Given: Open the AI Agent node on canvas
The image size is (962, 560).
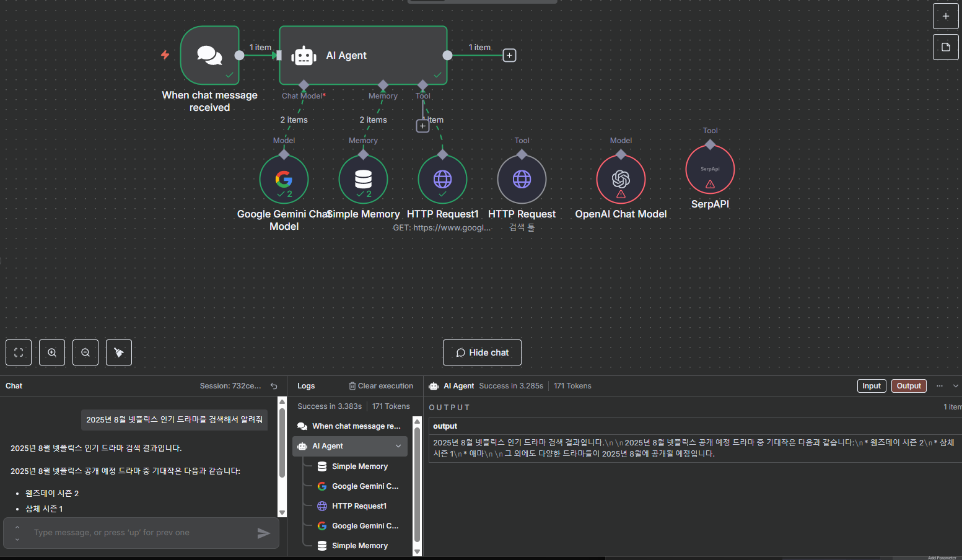Looking at the screenshot, I should [x=363, y=55].
